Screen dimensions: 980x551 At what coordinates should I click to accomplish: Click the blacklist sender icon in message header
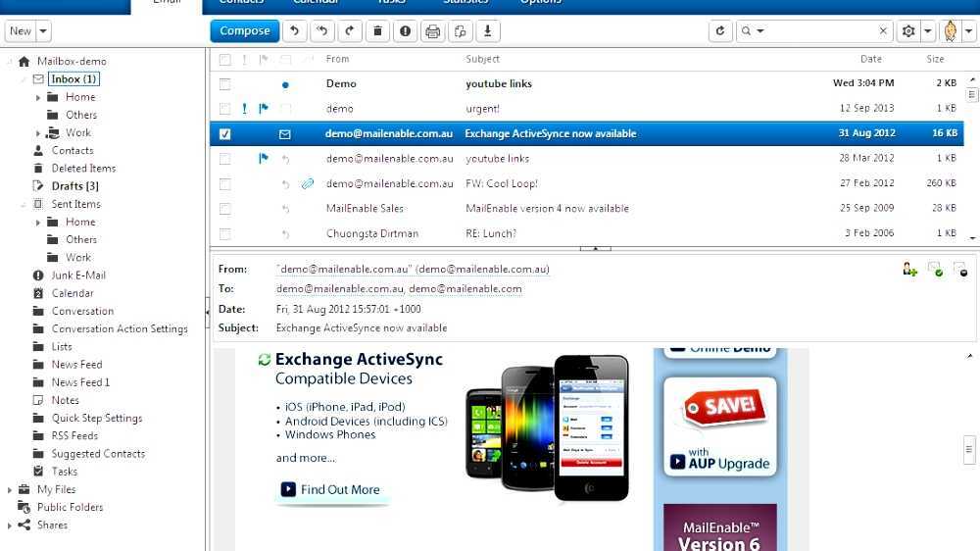coord(960,270)
